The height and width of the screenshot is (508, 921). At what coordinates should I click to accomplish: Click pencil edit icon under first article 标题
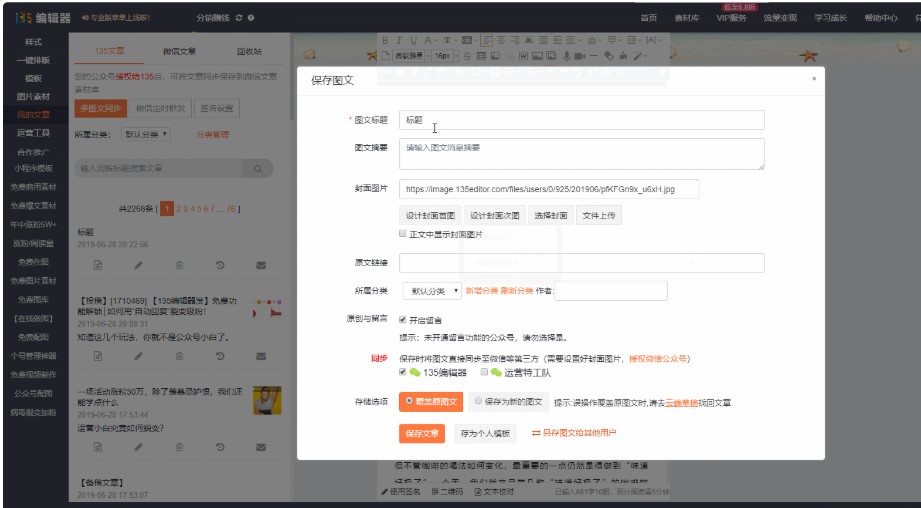[139, 265]
